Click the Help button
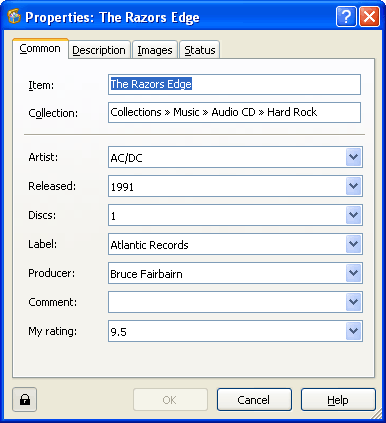Screen dimensions: 386x423 click(338, 399)
